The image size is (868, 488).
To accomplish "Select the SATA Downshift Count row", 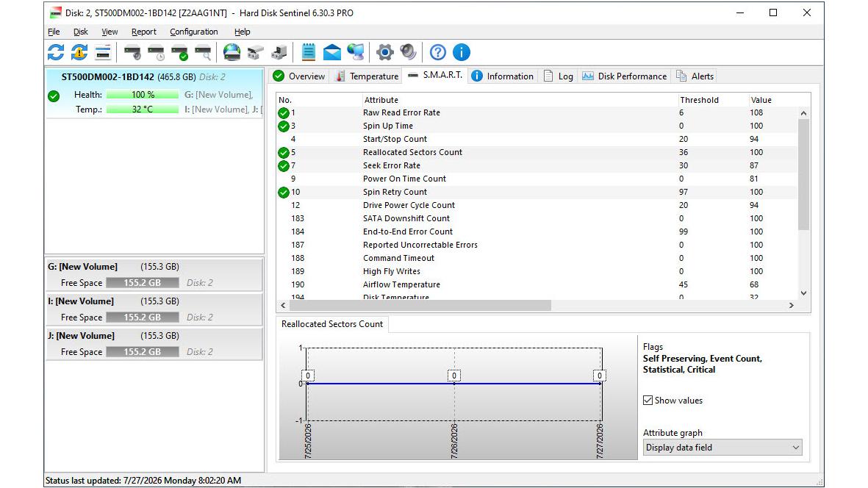I will click(537, 218).
